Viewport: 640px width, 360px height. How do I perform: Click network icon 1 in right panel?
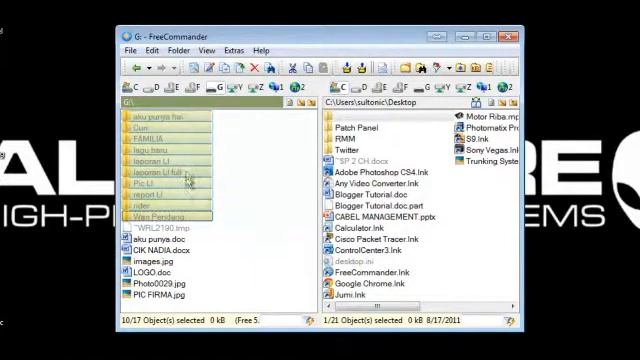[484, 87]
